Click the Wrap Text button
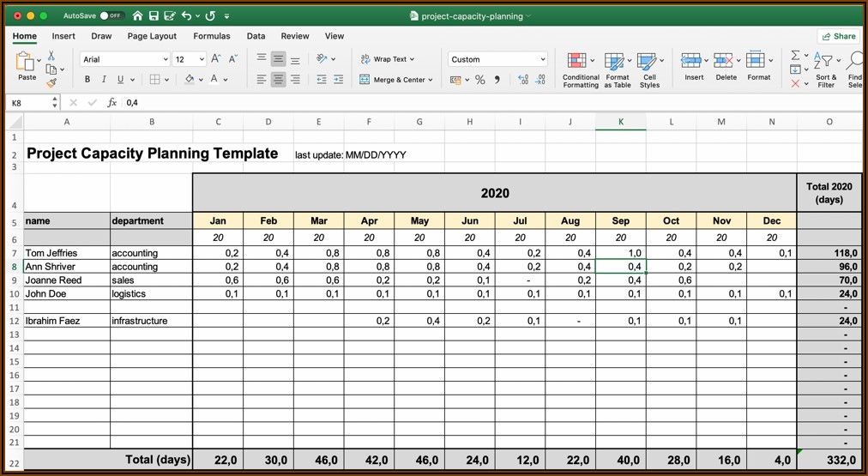Image resolution: width=868 pixels, height=476 pixels. (x=387, y=59)
